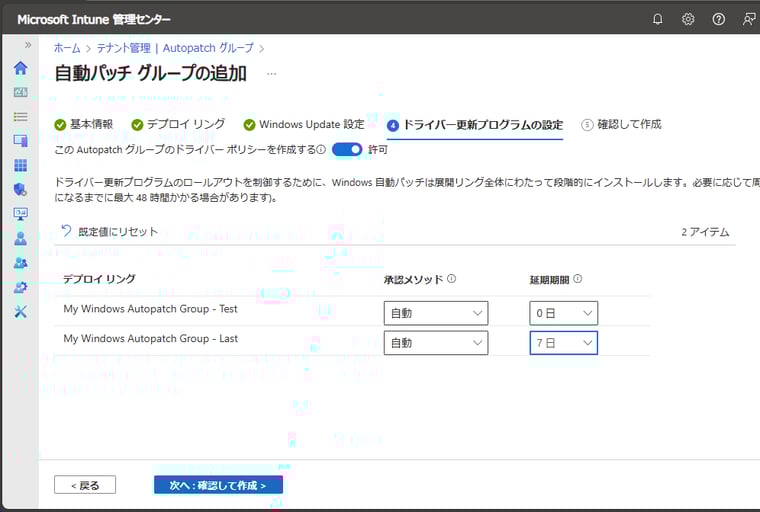Viewport: 760px width, 512px height.
Task: Open the Users sidebar icon
Action: (x=20, y=238)
